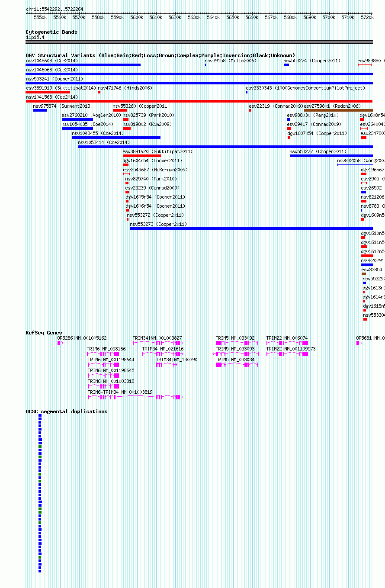Click nsv1053414 (Coe2014) variant label
The width and height of the screenshot is (385, 588).
pos(104,142)
